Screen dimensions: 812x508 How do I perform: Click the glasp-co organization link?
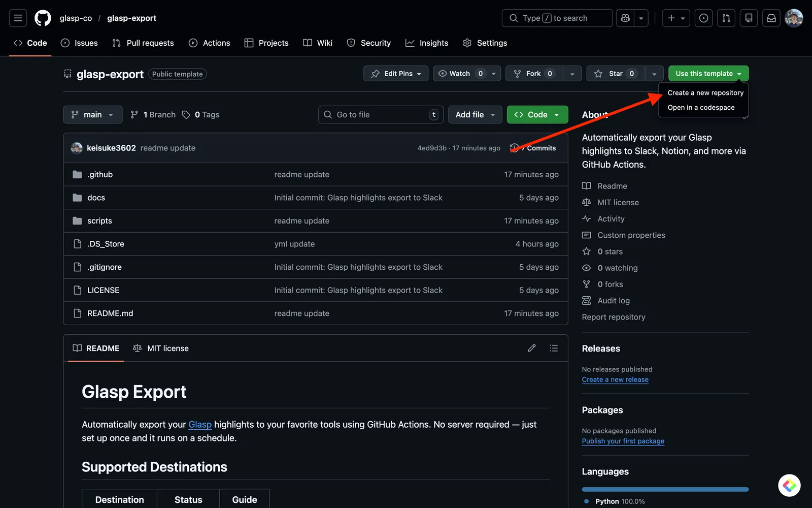point(76,18)
